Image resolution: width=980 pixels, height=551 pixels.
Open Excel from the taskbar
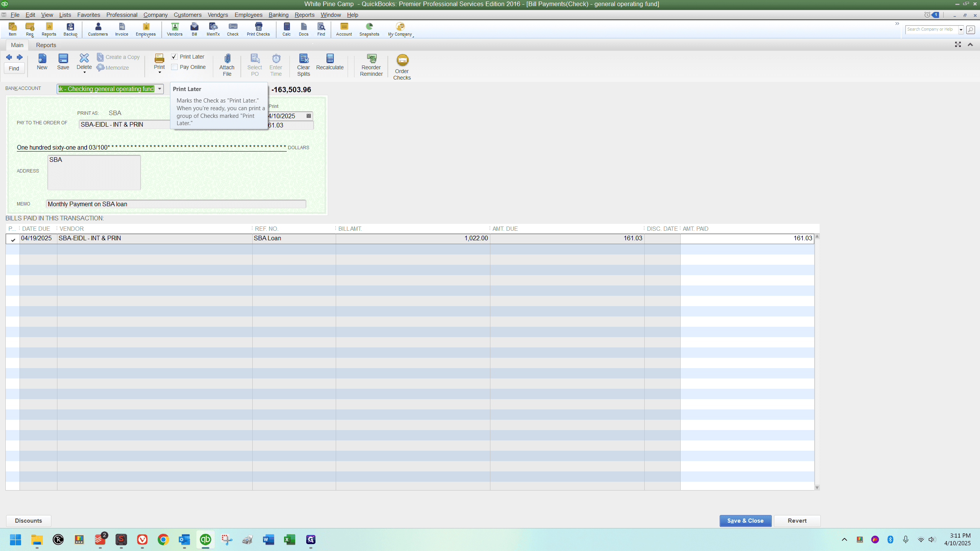pyautogui.click(x=290, y=540)
